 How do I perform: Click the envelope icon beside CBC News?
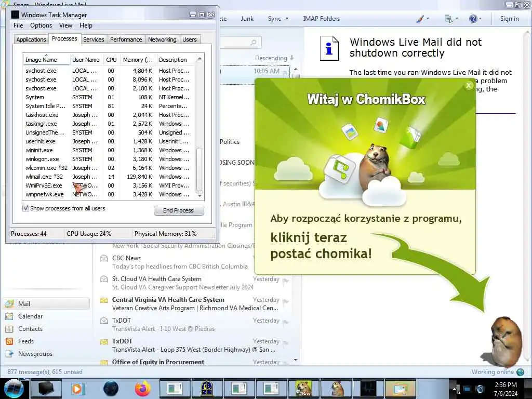pos(104,258)
